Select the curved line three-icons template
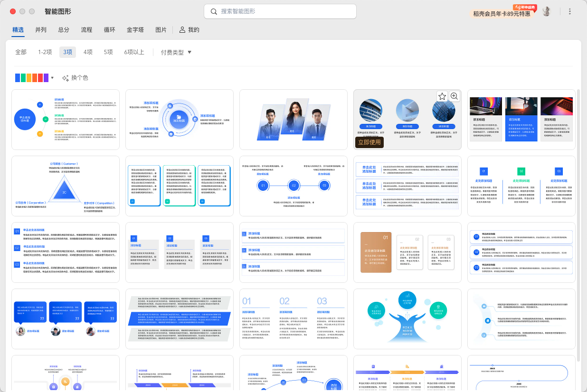Viewport: 587px width, 392px height. point(521,319)
